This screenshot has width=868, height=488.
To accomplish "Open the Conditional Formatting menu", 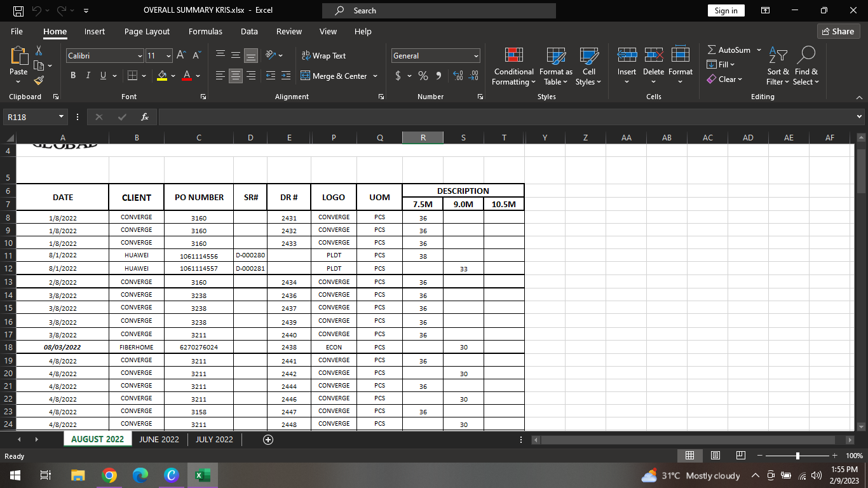I will click(514, 66).
